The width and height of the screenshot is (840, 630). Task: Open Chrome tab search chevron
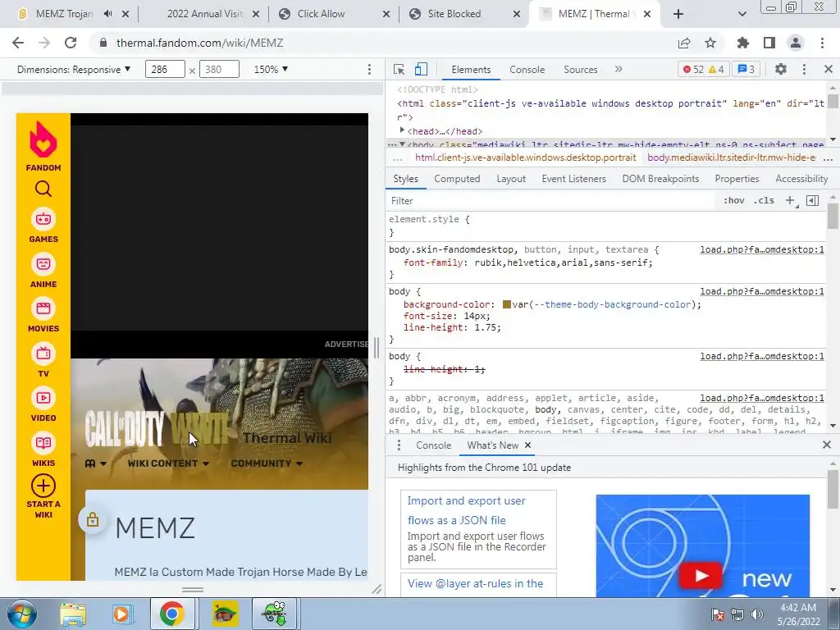point(742,14)
